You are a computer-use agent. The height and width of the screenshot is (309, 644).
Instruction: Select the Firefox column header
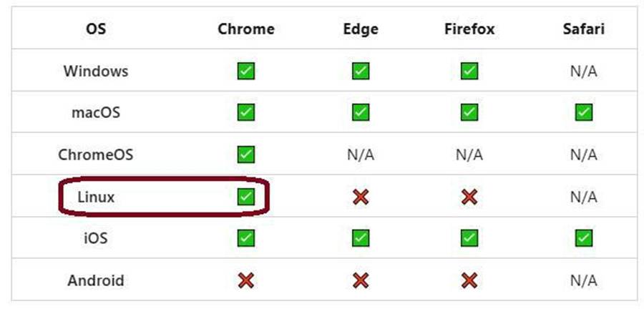pyautogui.click(x=469, y=29)
